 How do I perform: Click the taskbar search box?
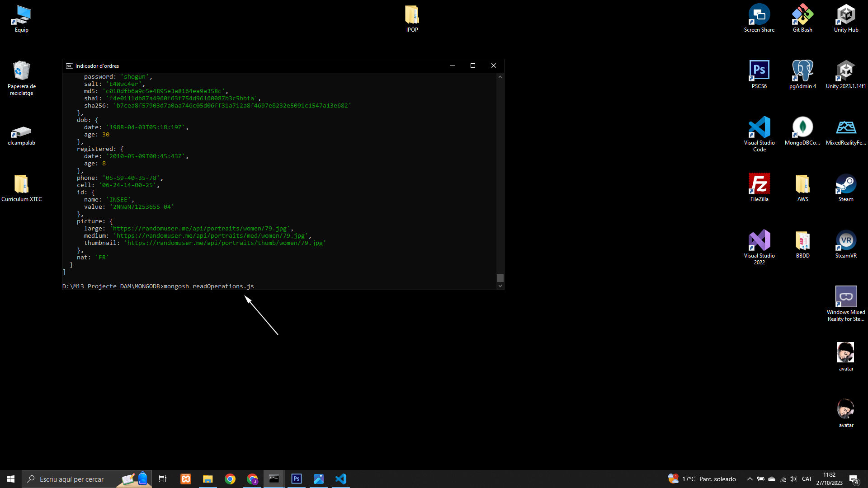pos(87,479)
